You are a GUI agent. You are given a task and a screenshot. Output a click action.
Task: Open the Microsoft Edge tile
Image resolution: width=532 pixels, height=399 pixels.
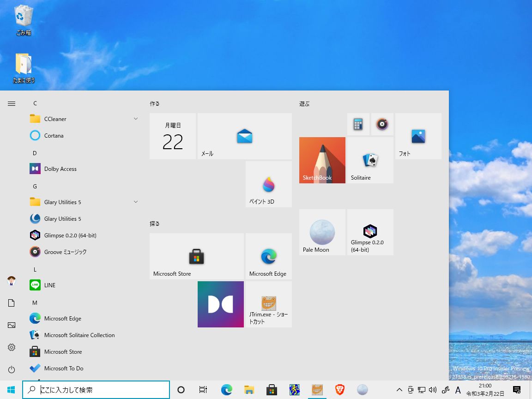pos(269,256)
